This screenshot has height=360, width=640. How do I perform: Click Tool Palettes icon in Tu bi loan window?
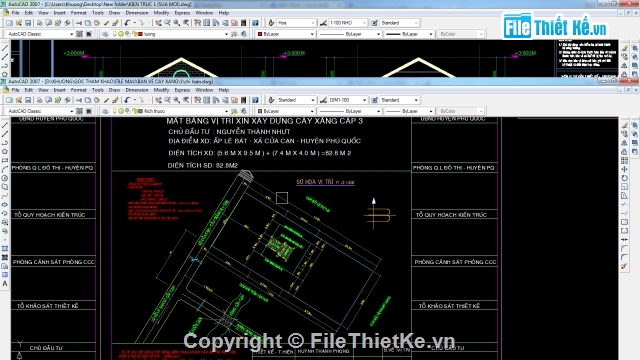click(216, 100)
